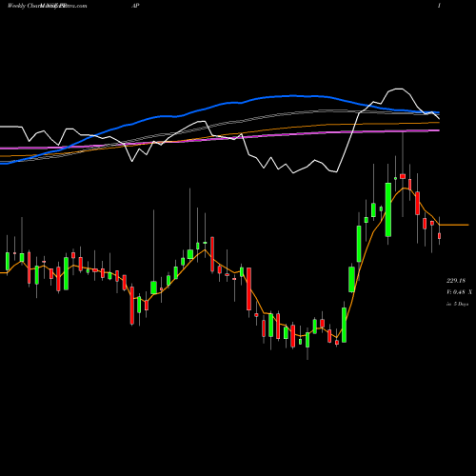Click the 'in 5 Days' label
This screenshot has width=476, height=476.
pos(457,304)
